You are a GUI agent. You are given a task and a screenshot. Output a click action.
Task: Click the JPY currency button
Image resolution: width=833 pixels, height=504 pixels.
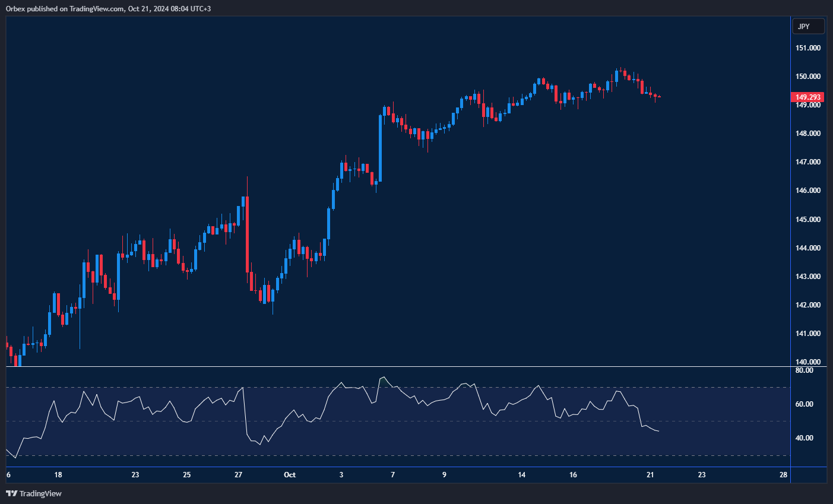[808, 27]
